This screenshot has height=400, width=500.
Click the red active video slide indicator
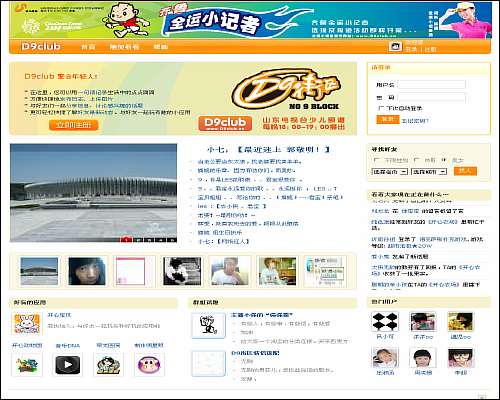click(x=126, y=239)
